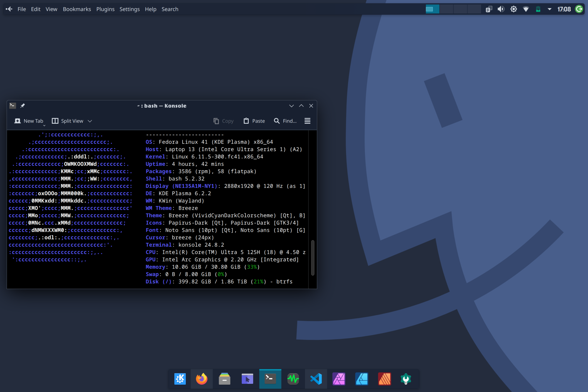Viewport: 588px width, 392px height.
Task: Open the Bookmarks menu
Action: click(77, 9)
